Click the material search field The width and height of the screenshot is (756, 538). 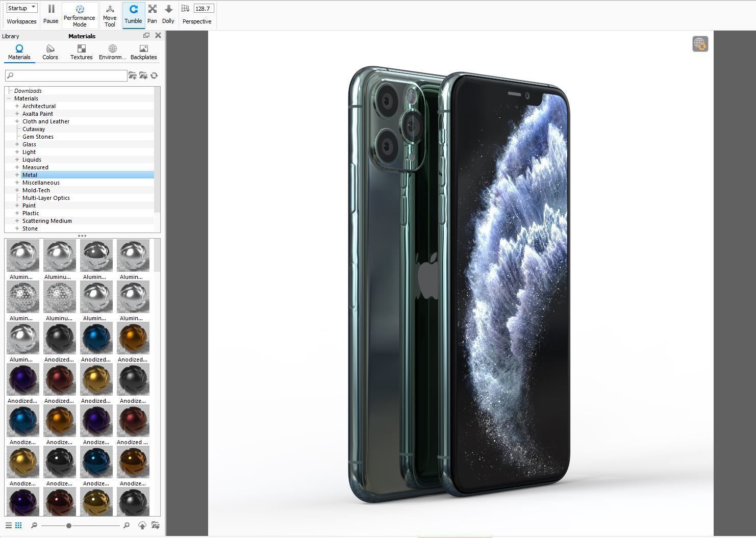(66, 75)
